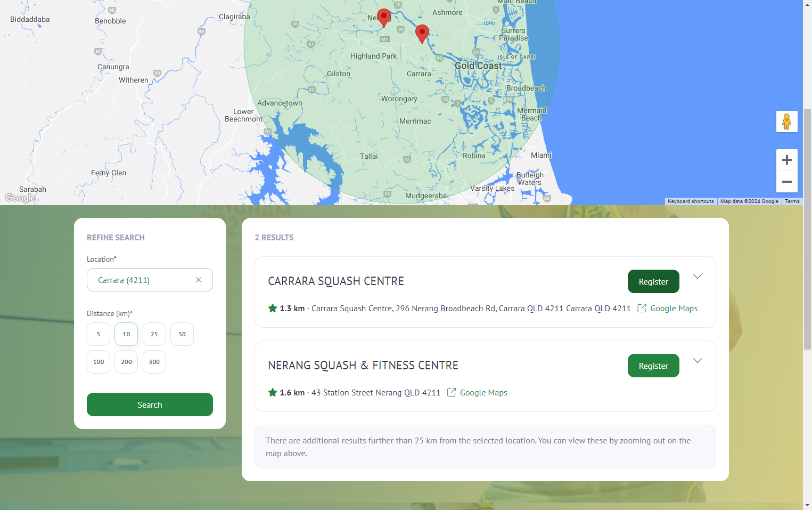Screen dimensions: 812x510
Task: Click the Location input field
Action: [x=150, y=280]
